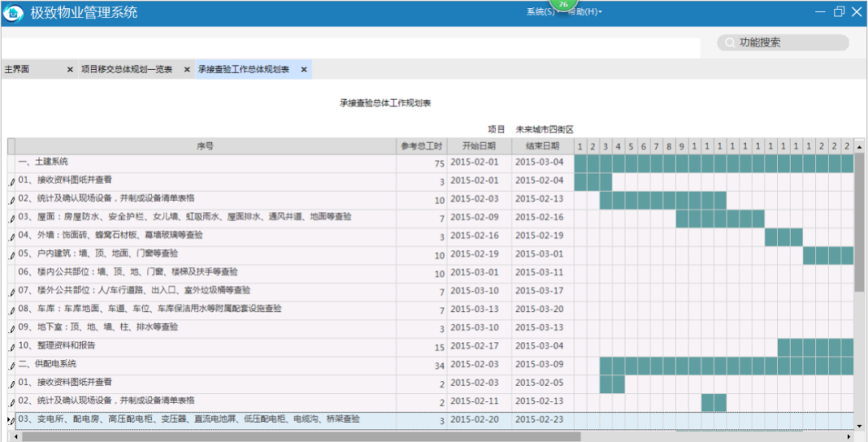The height and width of the screenshot is (442, 868).
Task: Click vertical scrollbar up arrow
Action: click(859, 147)
